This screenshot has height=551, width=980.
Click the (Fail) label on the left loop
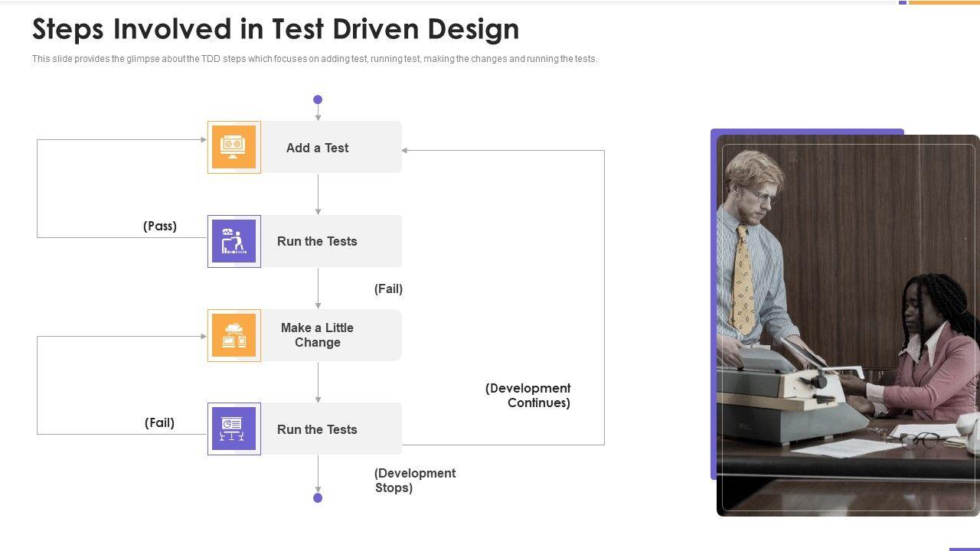coord(159,423)
